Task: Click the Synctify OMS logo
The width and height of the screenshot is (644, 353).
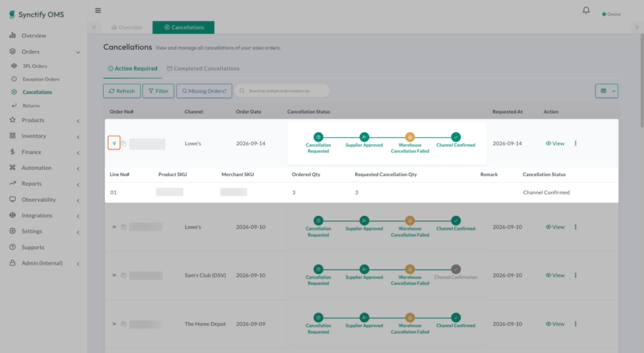Action: tap(36, 14)
